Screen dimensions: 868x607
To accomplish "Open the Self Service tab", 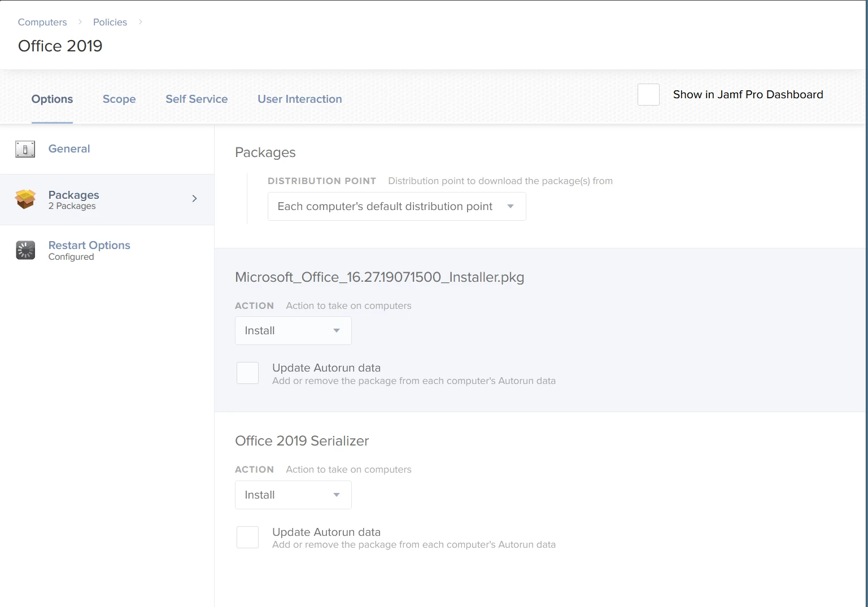I will tap(197, 99).
